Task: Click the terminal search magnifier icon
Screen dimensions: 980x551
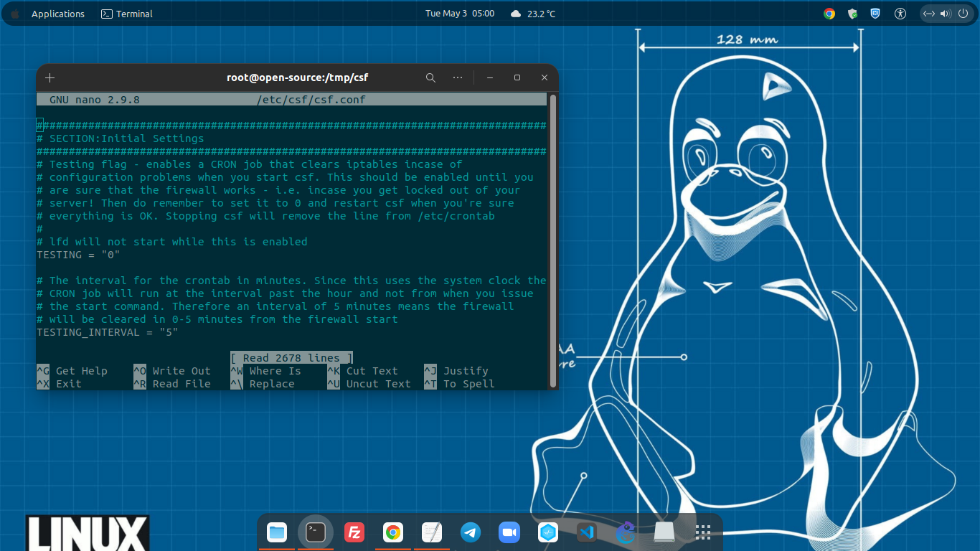Action: (430, 77)
